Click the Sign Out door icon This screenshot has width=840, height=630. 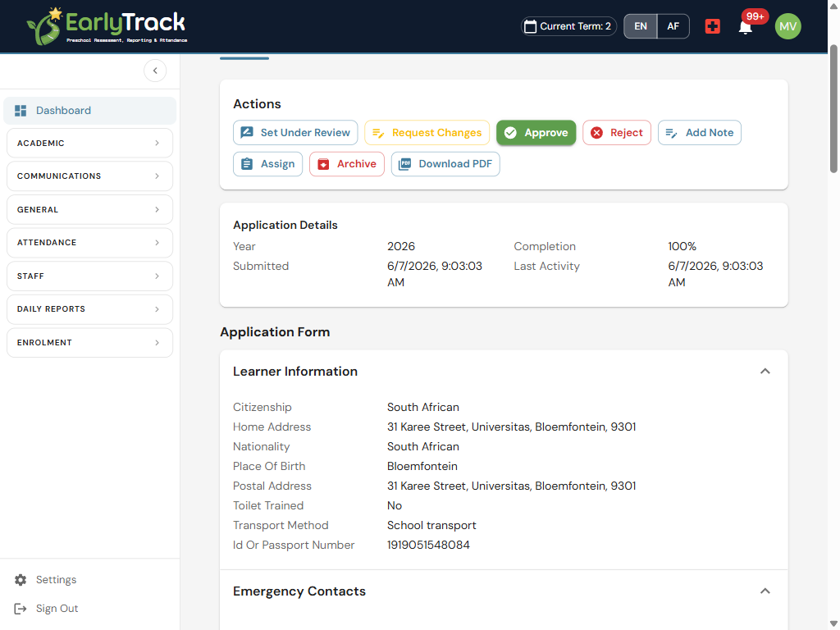tap(21, 609)
